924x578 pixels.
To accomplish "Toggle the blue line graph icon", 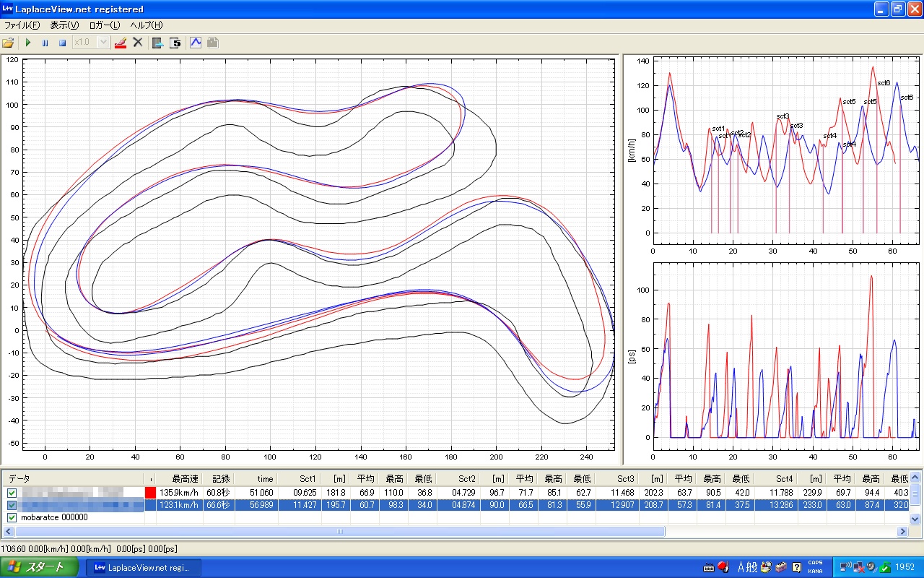I will point(195,43).
